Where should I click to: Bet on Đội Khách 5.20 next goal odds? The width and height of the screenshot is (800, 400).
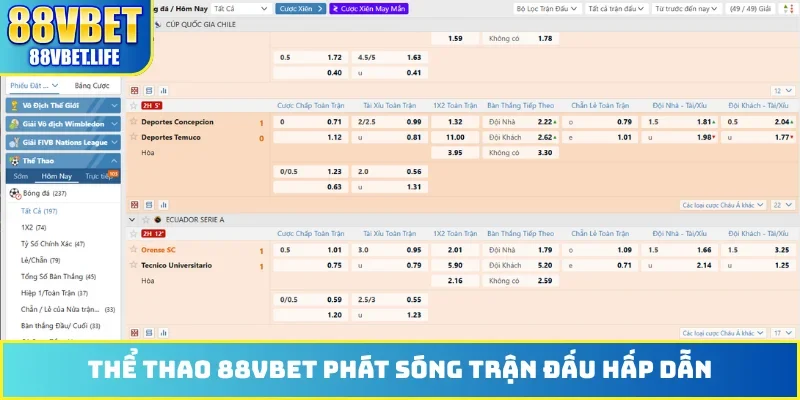520,265
